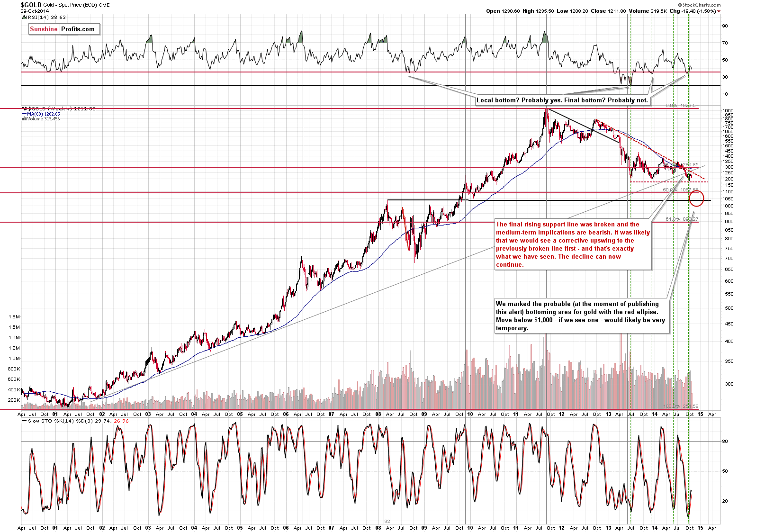Click the 20 level on Slow STO axis
This screenshot has height=532, width=765.
(x=725, y=501)
